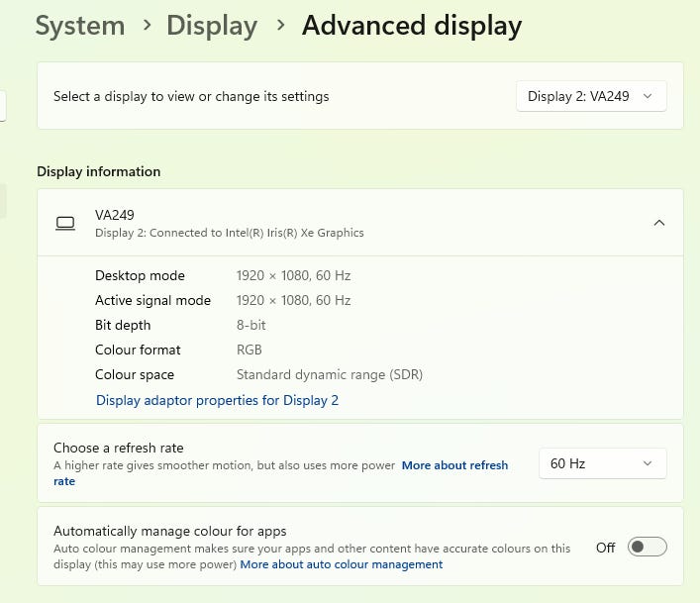Viewport: 700px width, 603px height.
Task: Click the Active signal mode value
Action: tap(293, 300)
